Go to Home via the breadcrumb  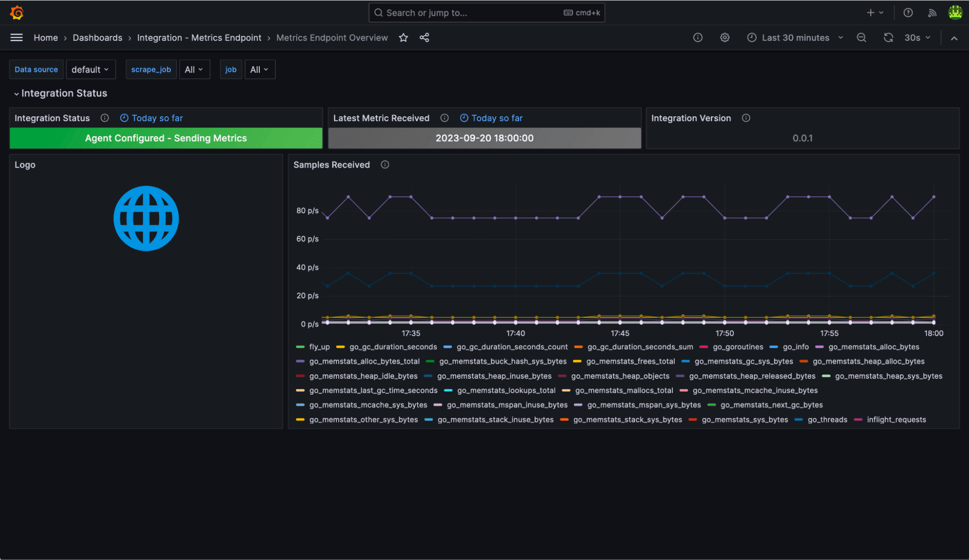tap(46, 37)
